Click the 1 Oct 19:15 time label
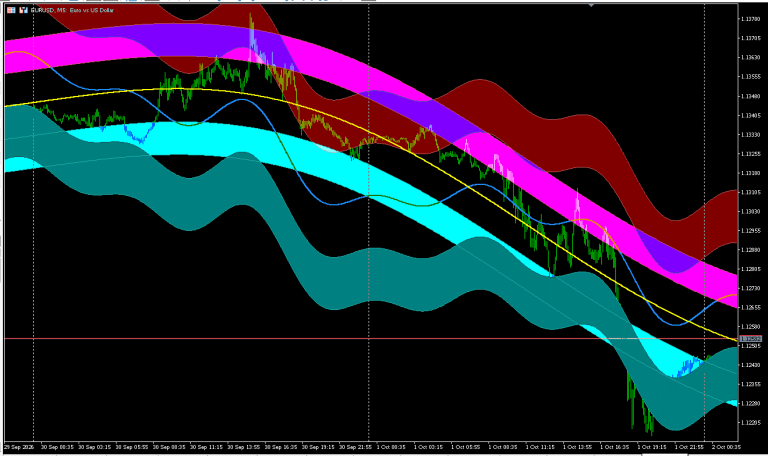 point(652,447)
